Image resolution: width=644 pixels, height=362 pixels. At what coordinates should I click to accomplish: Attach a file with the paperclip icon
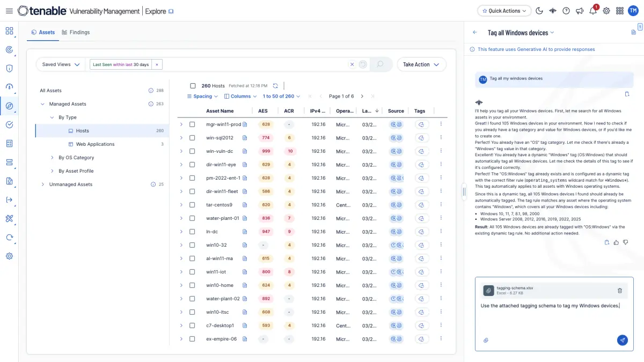(486, 340)
